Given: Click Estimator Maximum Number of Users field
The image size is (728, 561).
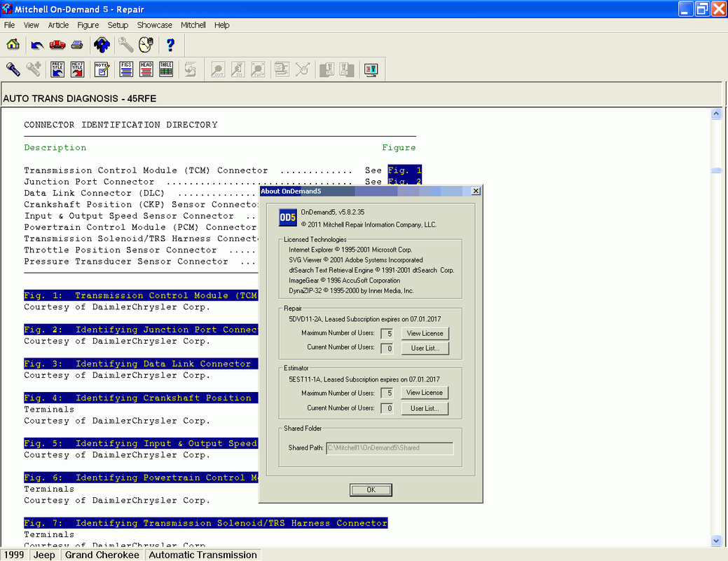Looking at the screenshot, I should (387, 393).
